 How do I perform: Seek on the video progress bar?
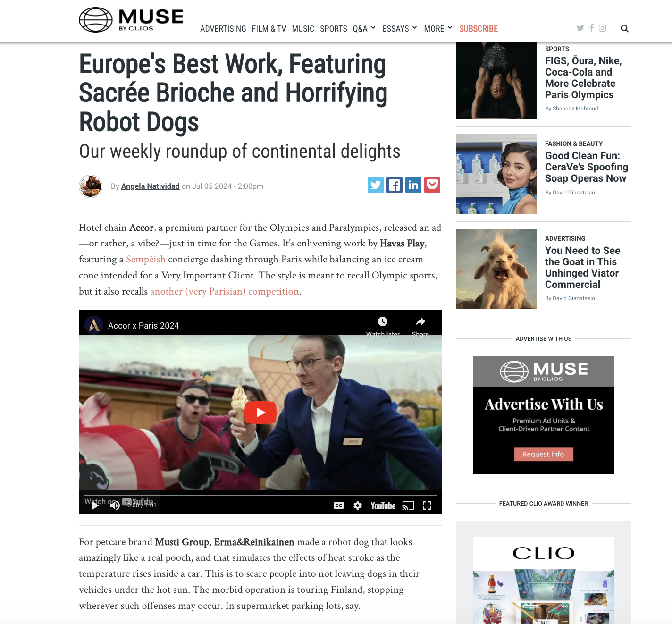[260, 495]
